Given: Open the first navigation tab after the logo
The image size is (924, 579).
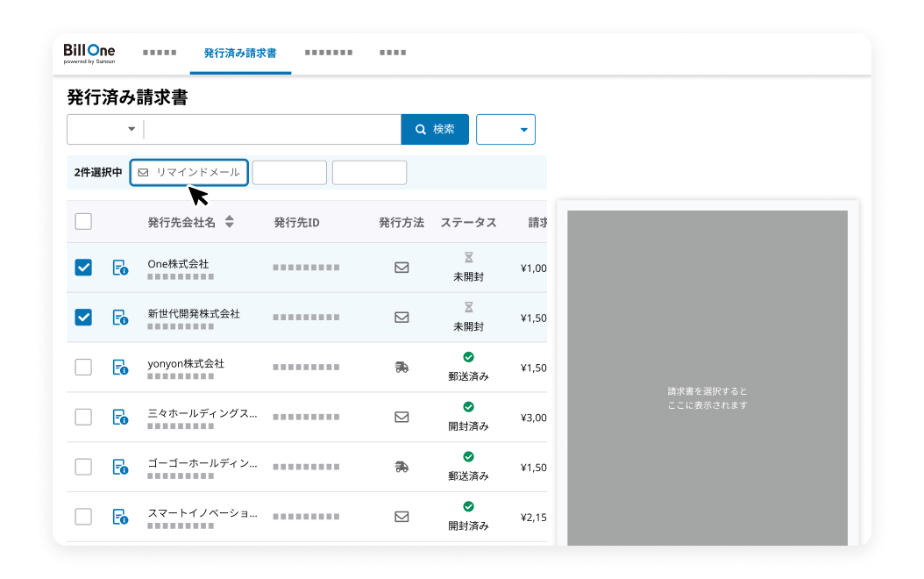Looking at the screenshot, I should pyautogui.click(x=160, y=54).
